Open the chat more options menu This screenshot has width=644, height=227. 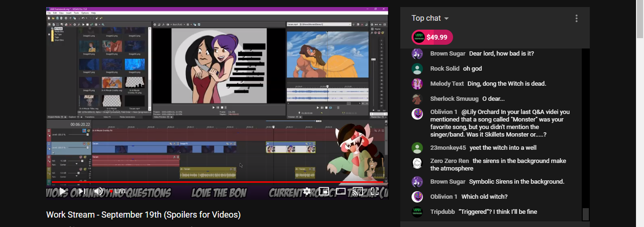point(576,18)
